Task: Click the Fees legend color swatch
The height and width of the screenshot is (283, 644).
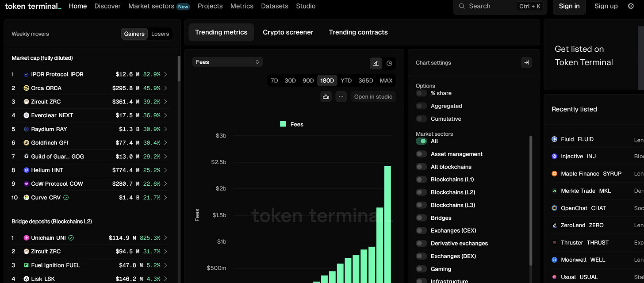Action: 283,124
